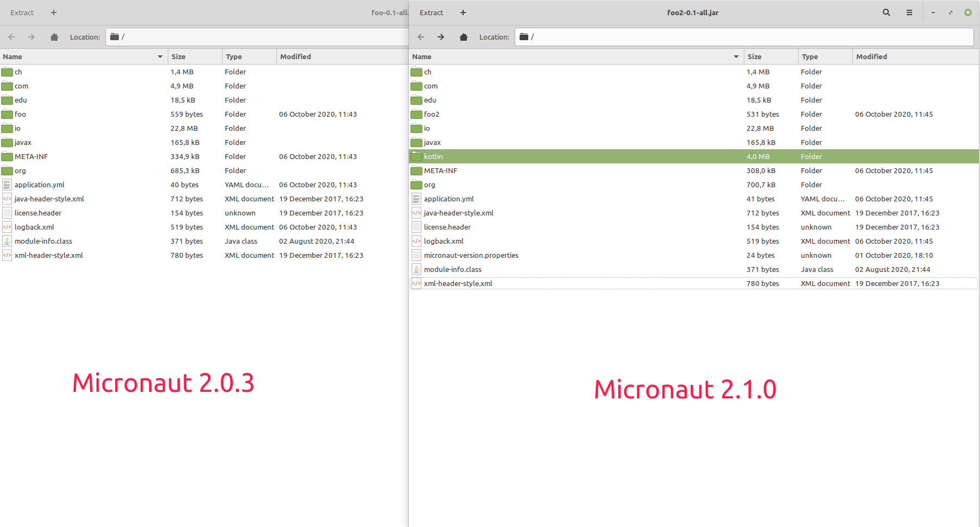The width and height of the screenshot is (980, 527).
Task: Select application.yml icon in left window
Action: [x=7, y=185]
